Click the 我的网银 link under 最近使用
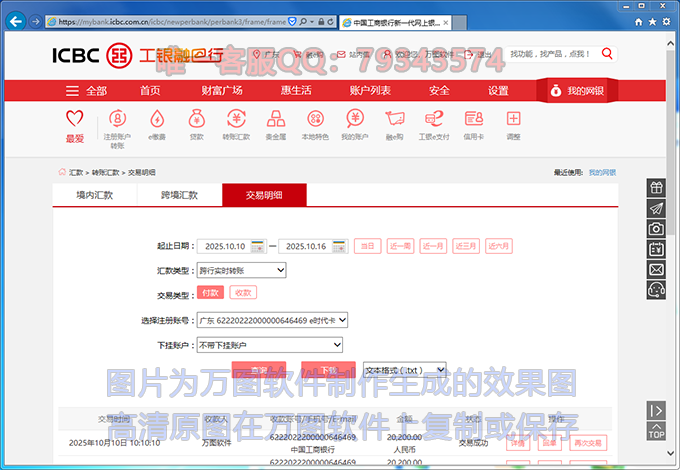 602,173
